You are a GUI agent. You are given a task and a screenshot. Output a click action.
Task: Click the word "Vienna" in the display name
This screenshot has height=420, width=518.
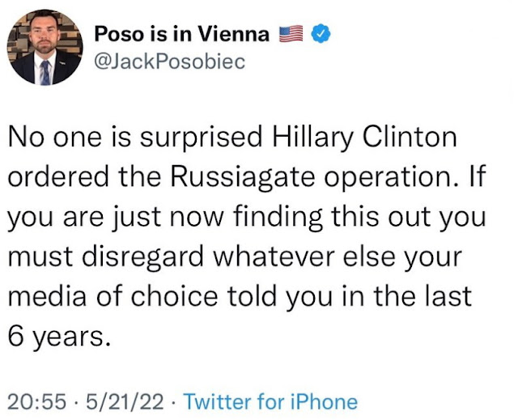tap(240, 35)
